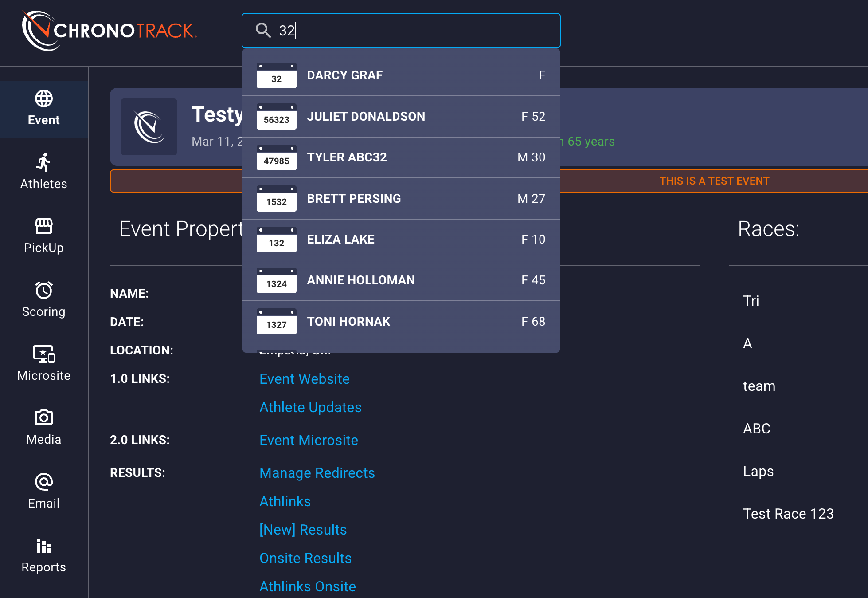Screen dimensions: 868x598
Task: Click the search magnifier icon
Action: pyautogui.click(x=263, y=30)
